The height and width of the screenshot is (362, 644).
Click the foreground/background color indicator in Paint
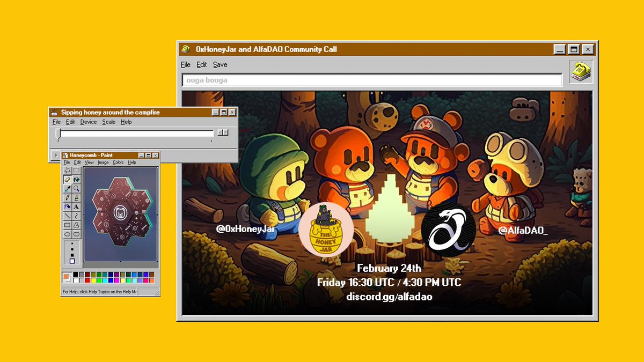[x=67, y=277]
